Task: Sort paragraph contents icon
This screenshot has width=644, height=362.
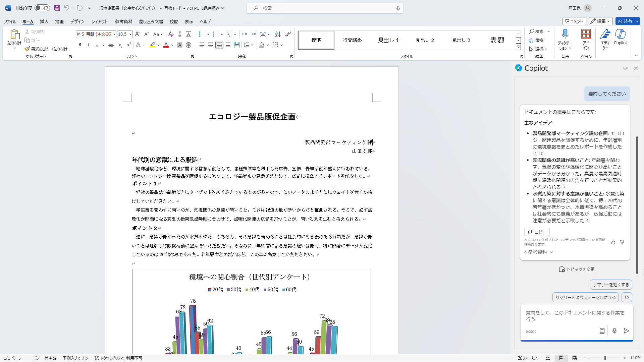Action: point(278,34)
